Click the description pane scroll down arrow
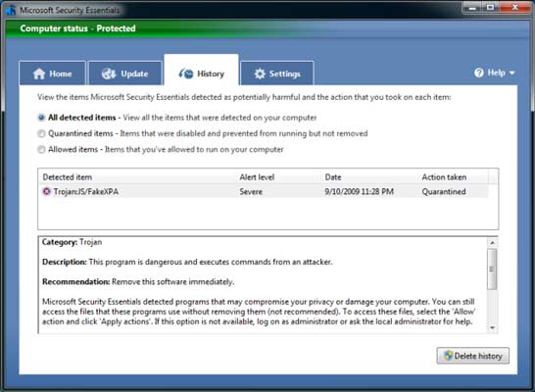535x392 pixels. [x=492, y=328]
